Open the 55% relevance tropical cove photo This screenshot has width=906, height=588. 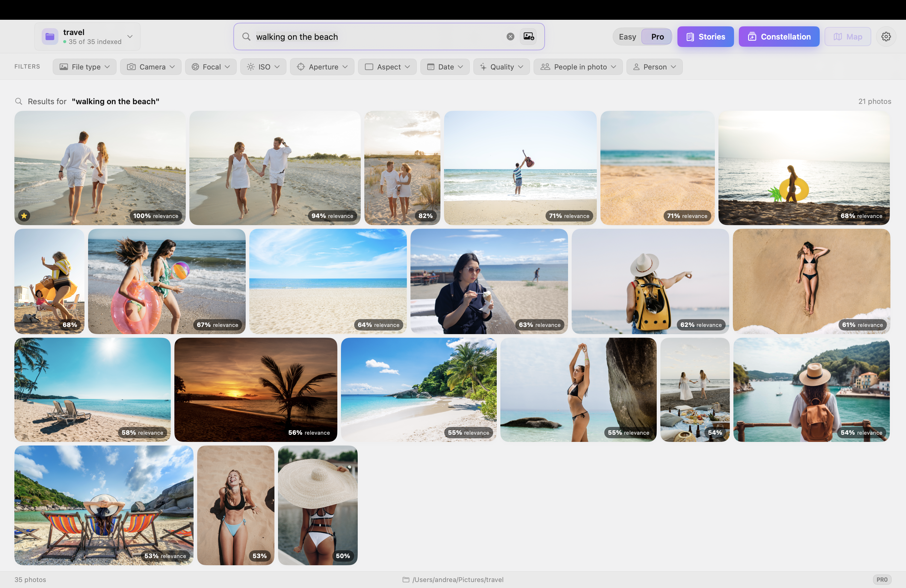(419, 390)
